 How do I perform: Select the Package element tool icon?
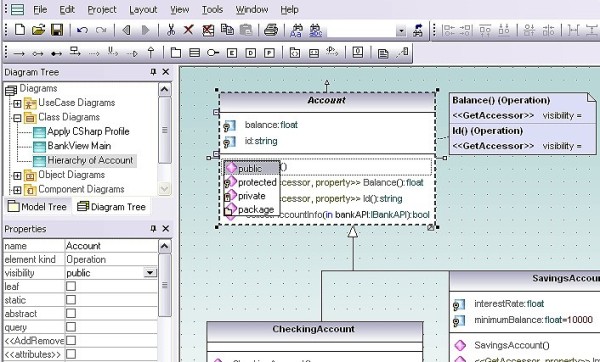coord(176,53)
